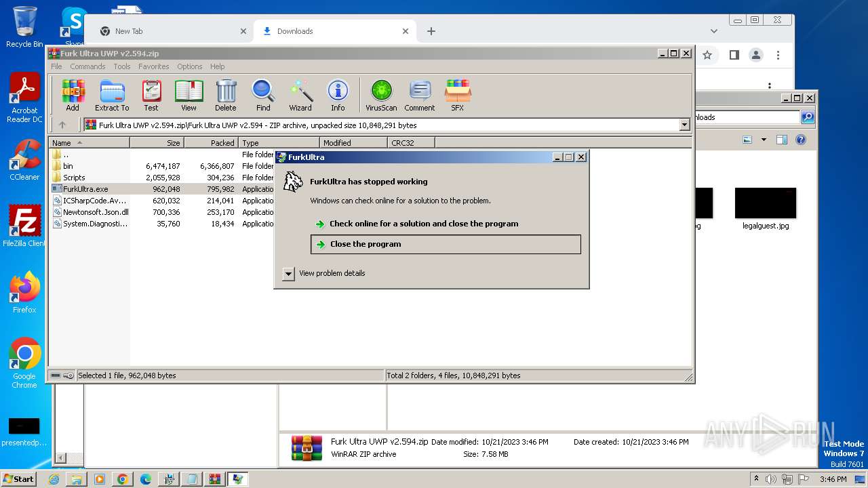Open the Options menu
Image resolution: width=868 pixels, height=488 pixels.
190,66
